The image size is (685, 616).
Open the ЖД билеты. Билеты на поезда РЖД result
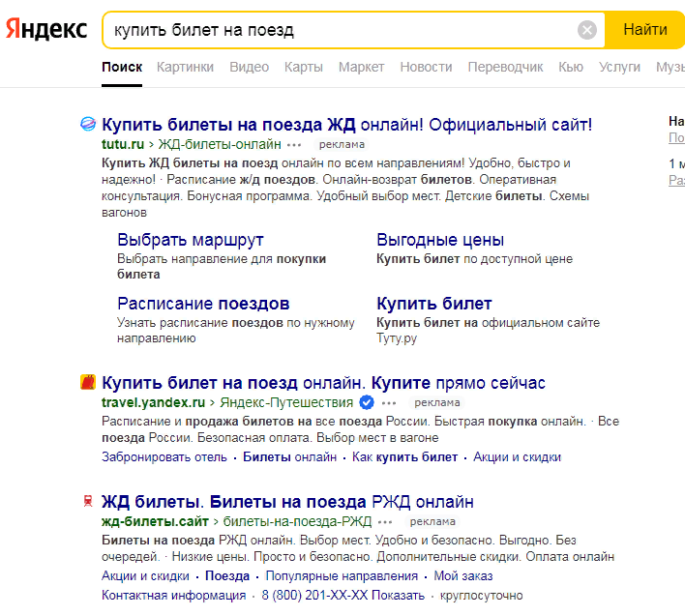coord(287,502)
